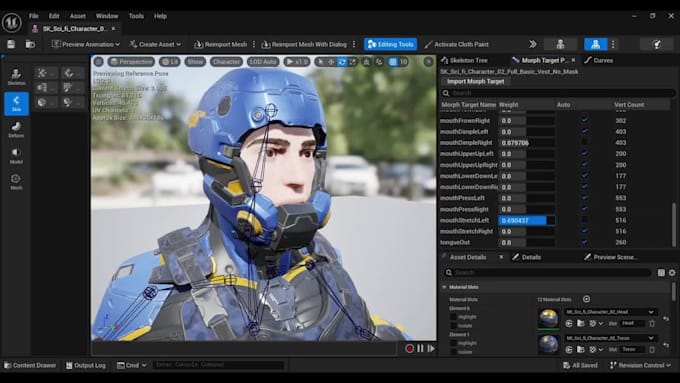This screenshot has width=680, height=383.
Task: Open the rightmost toolbar mode icon
Action: pos(657,44)
